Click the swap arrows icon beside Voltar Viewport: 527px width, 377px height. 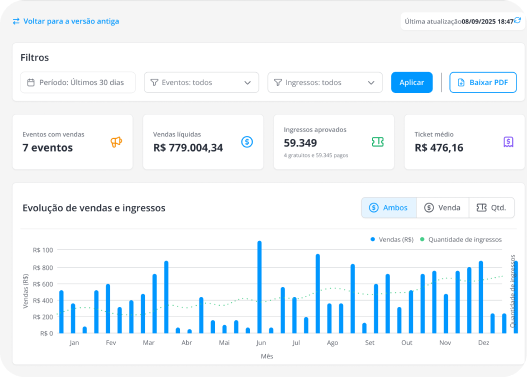(x=16, y=22)
